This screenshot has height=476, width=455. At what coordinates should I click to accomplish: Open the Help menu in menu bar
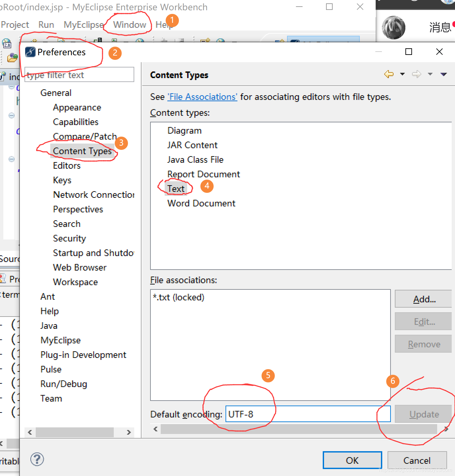point(164,24)
